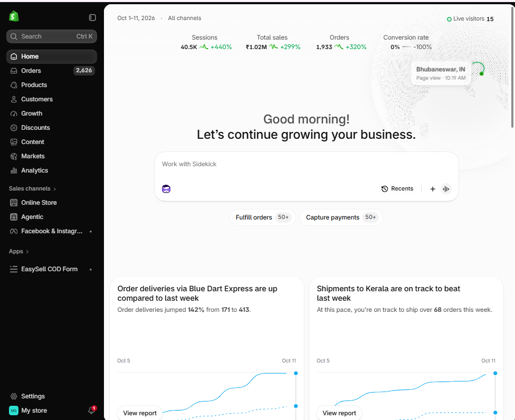The height and width of the screenshot is (420, 515).
Task: Click Oct 11 data point on Blue Dart chart
Action: [x=295, y=374]
